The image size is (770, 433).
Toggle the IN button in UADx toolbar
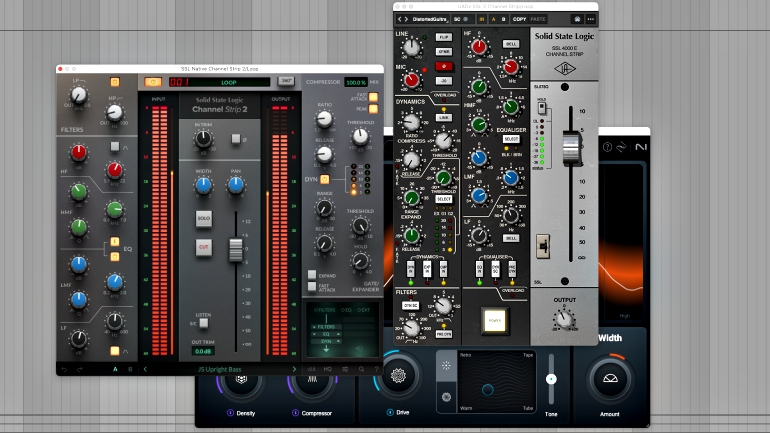point(482,19)
